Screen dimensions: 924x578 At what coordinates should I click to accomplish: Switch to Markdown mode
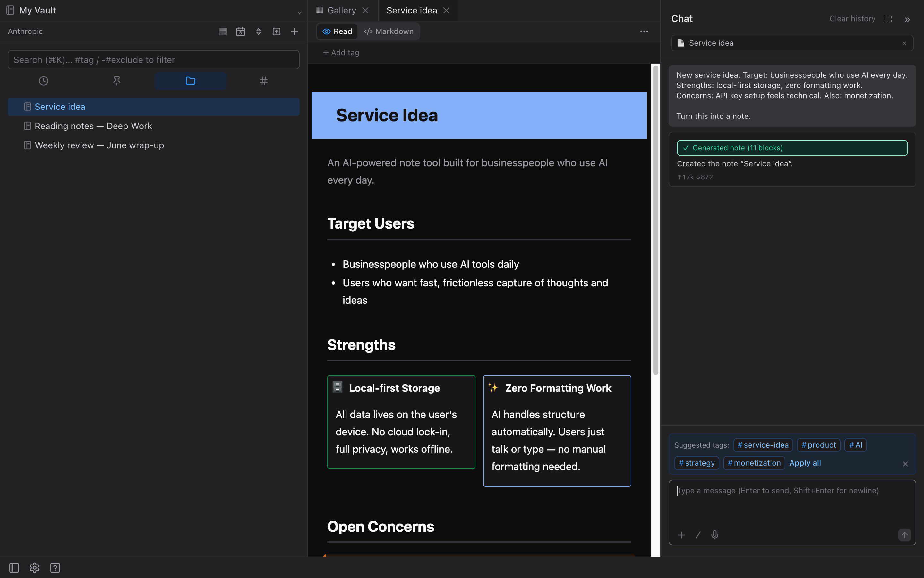click(x=389, y=31)
